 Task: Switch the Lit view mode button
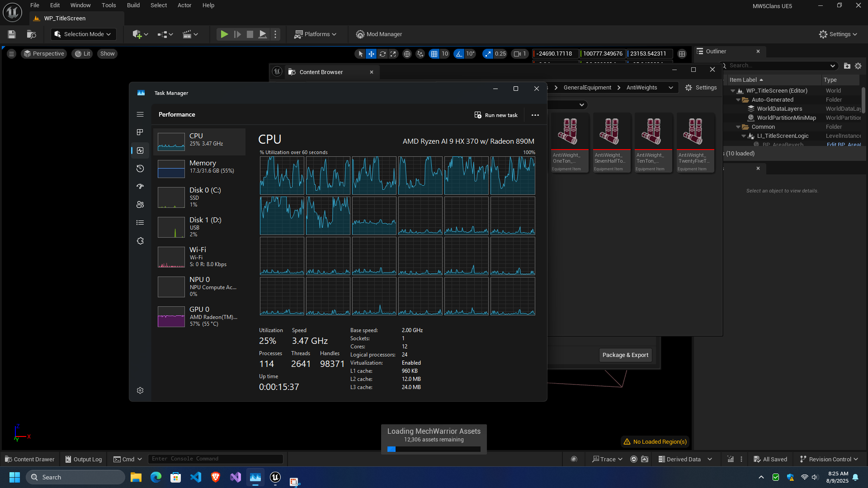point(82,54)
